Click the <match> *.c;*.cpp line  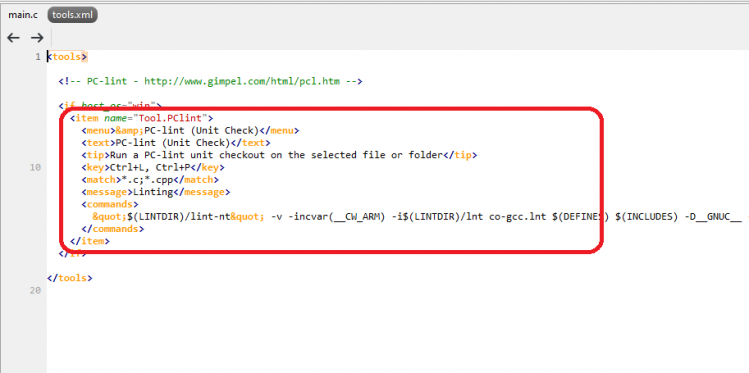click(x=150, y=180)
